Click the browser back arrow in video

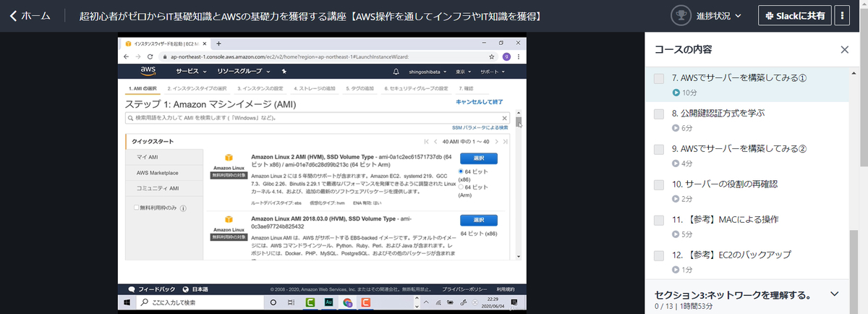(x=127, y=56)
